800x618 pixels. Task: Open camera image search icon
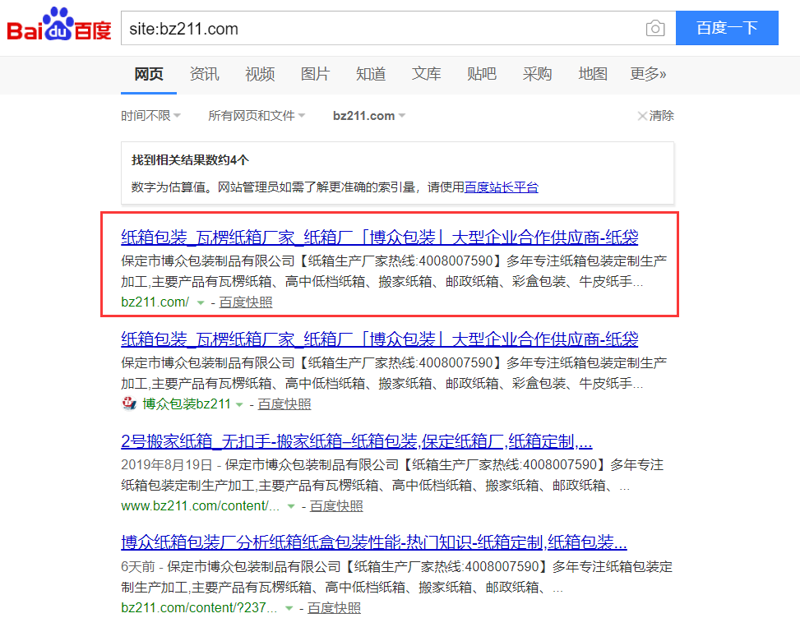[655, 28]
